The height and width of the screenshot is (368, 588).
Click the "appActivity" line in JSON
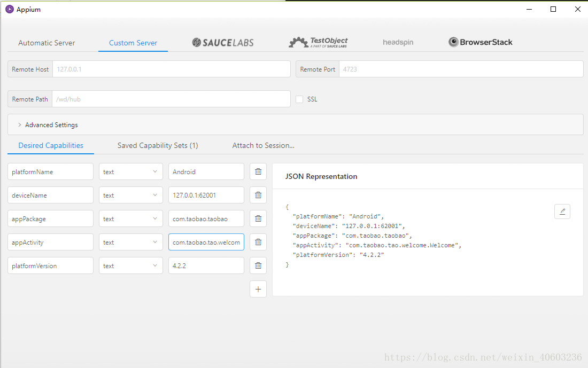(376, 246)
